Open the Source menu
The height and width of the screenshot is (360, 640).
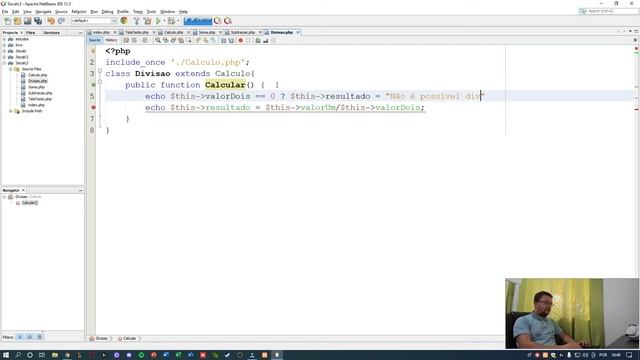pyautogui.click(x=61, y=12)
